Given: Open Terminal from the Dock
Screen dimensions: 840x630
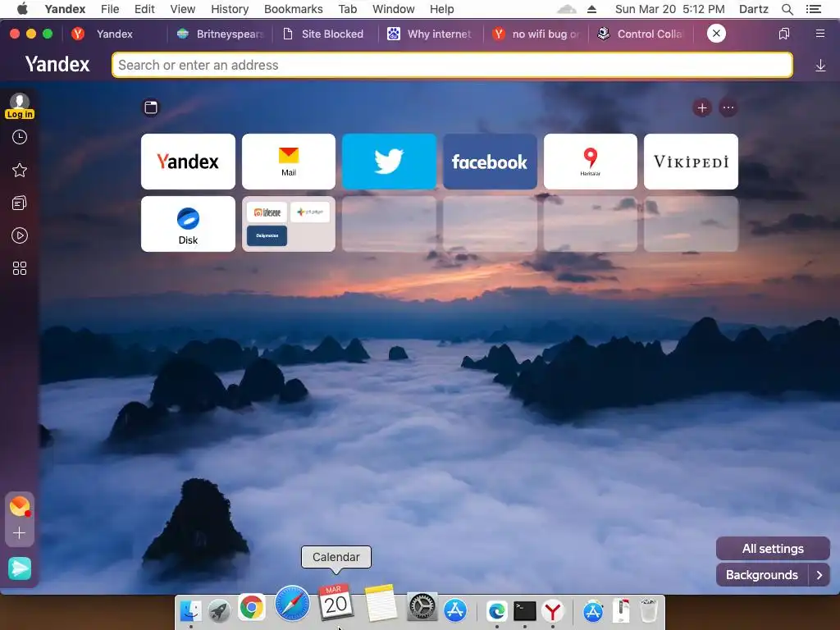Looking at the screenshot, I should tap(524, 610).
